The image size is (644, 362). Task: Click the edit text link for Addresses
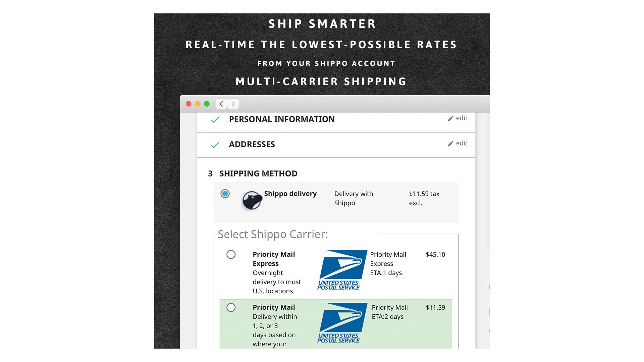point(462,143)
